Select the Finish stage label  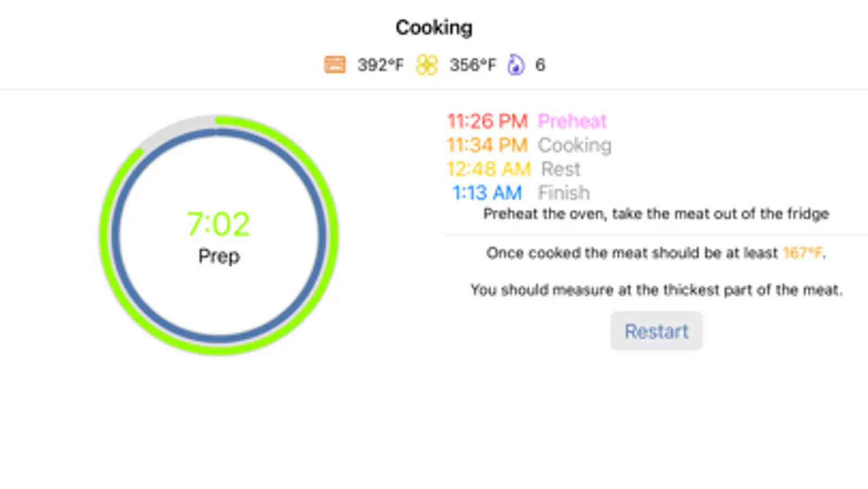pos(563,193)
